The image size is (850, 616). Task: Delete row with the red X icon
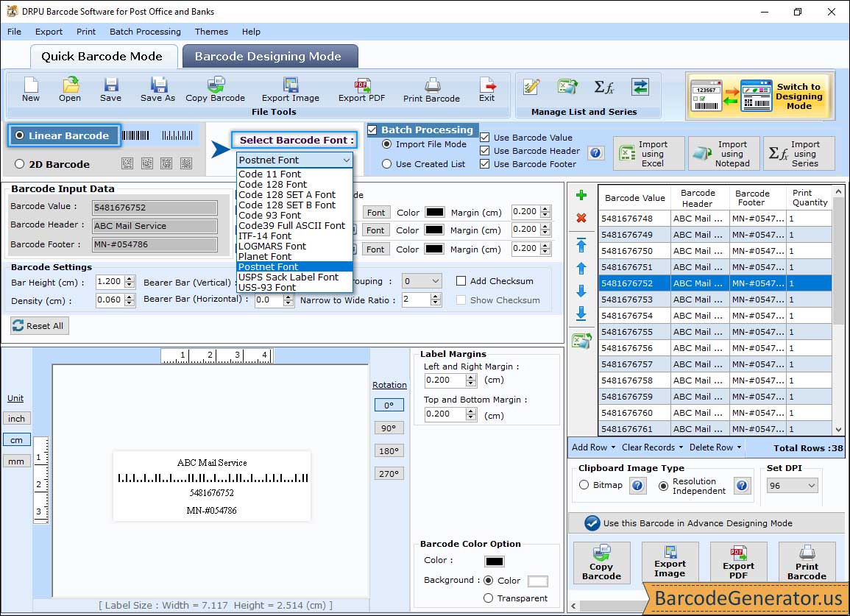[581, 218]
